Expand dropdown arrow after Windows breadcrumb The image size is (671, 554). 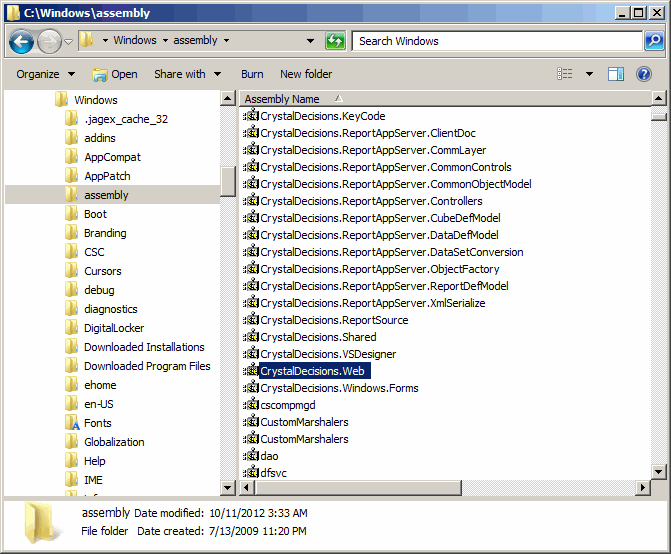click(165, 41)
